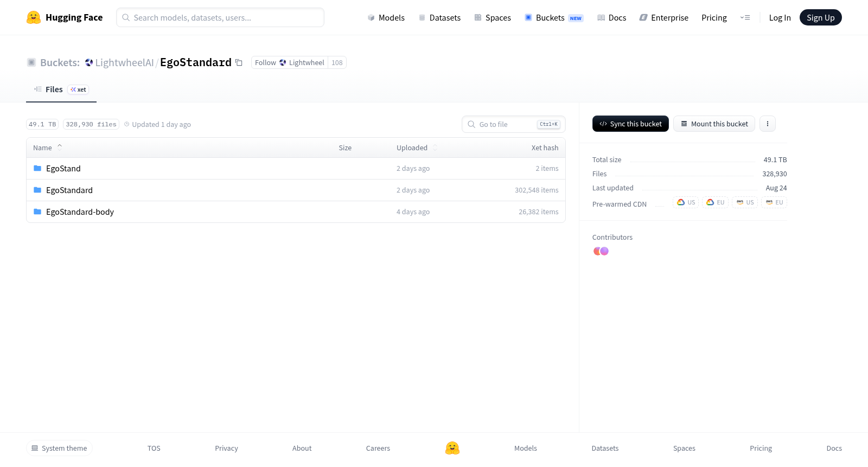This screenshot has height=467, width=868.
Task: Click the Docs footer link
Action: pyautogui.click(x=834, y=448)
